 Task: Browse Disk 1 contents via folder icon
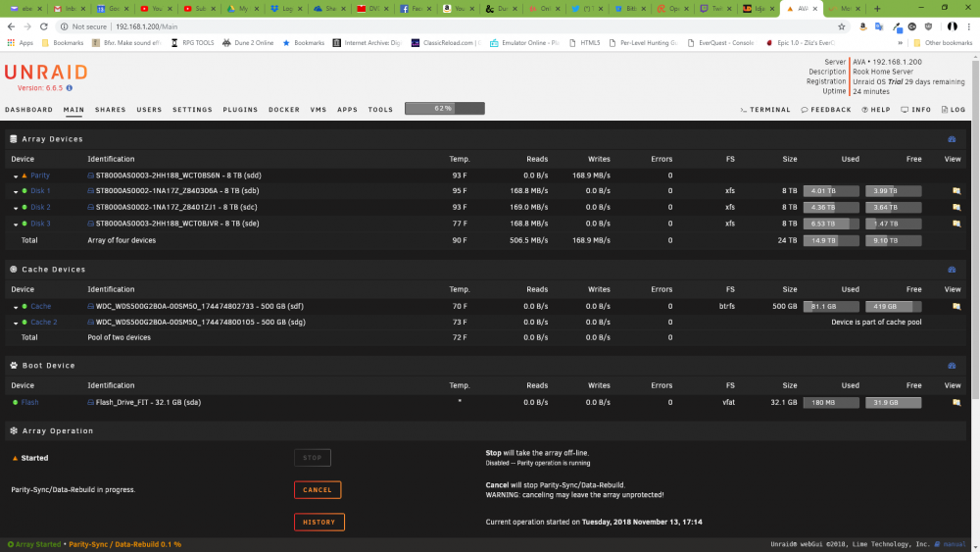[x=956, y=191]
